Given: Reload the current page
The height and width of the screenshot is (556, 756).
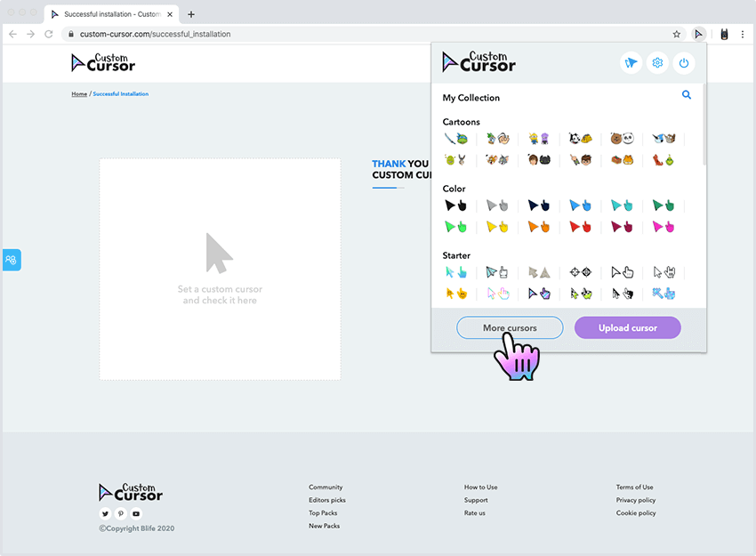Looking at the screenshot, I should (49, 34).
